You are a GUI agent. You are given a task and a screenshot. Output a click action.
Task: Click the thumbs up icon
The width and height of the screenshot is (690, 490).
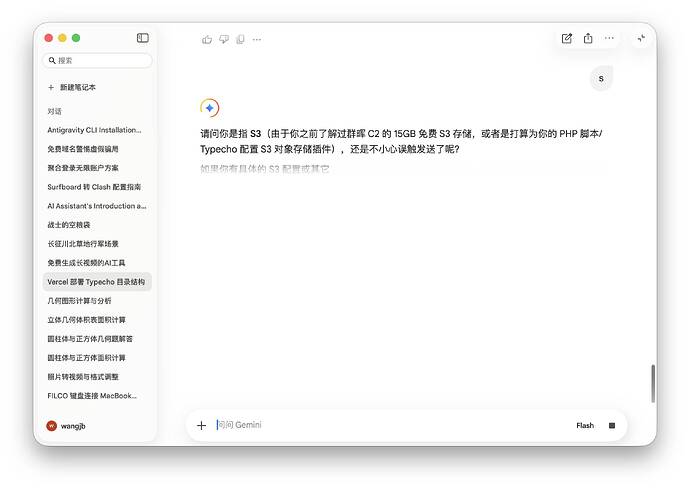click(207, 40)
